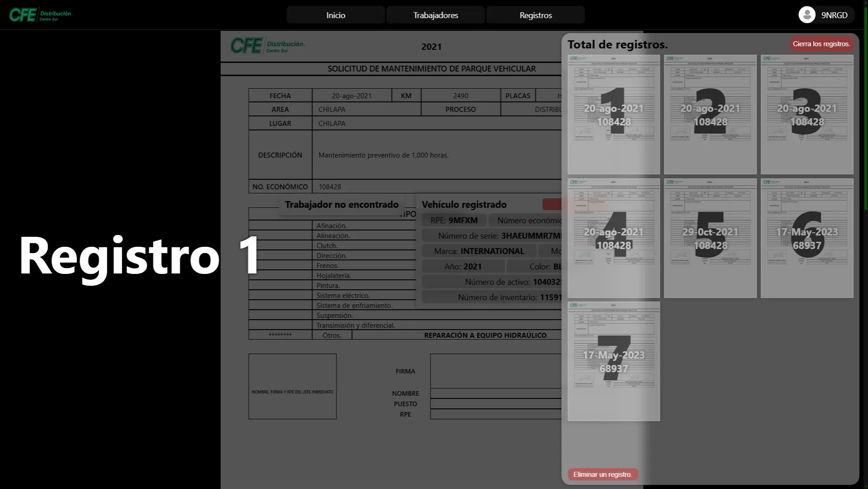Click the user avatar icon
This screenshot has height=489, width=868.
pyautogui.click(x=807, y=15)
